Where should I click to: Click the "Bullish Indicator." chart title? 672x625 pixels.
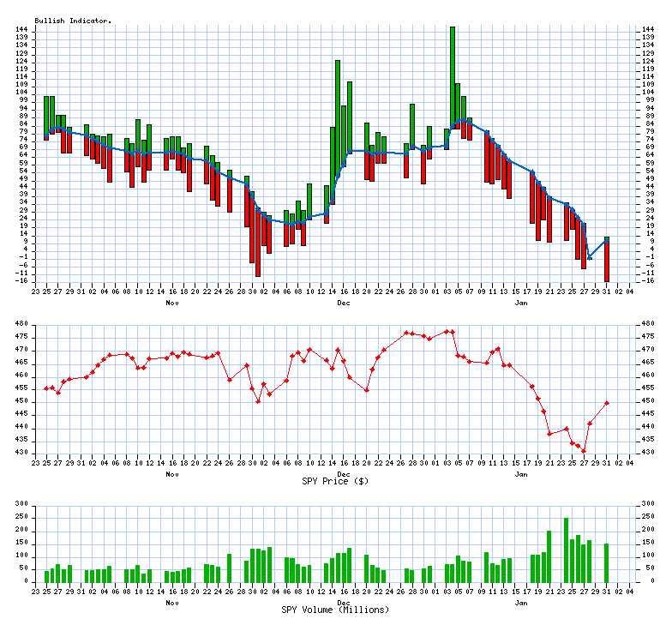73,20
